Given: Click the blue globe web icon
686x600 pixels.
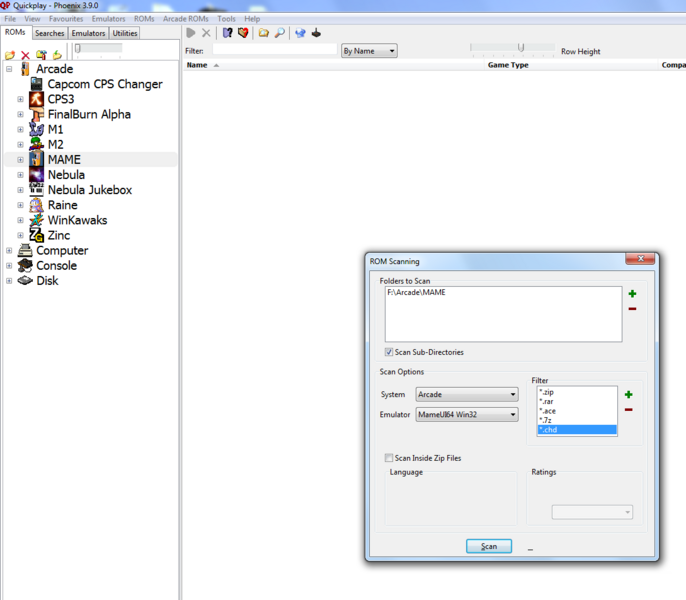Looking at the screenshot, I should pos(300,33).
